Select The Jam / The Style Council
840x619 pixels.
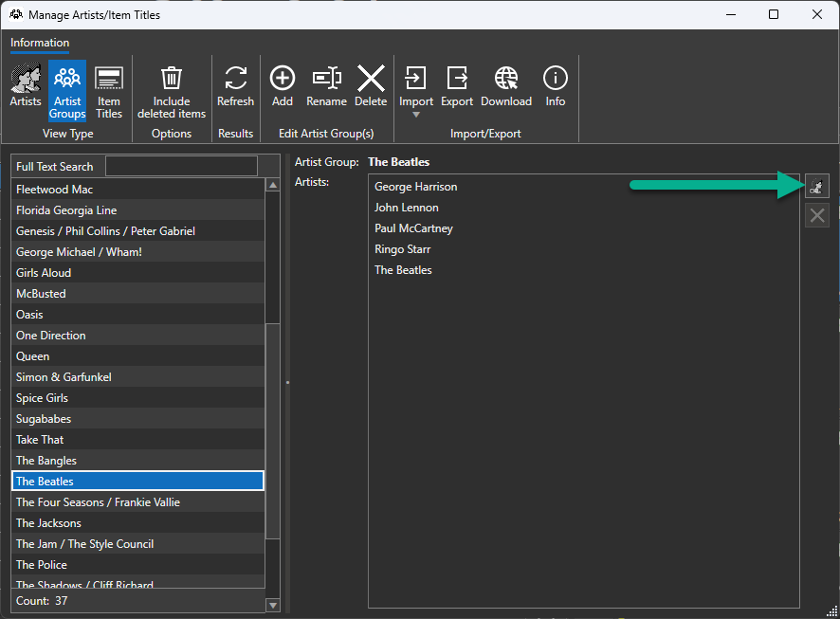137,544
